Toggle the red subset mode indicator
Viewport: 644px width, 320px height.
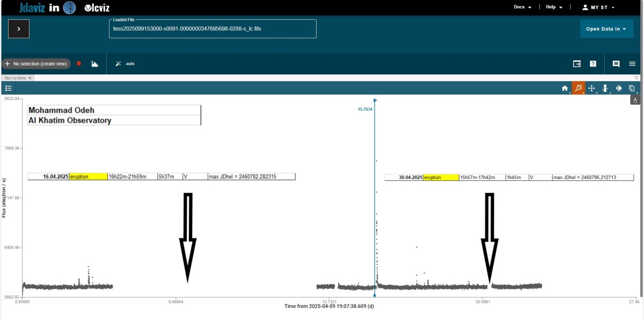(x=79, y=63)
